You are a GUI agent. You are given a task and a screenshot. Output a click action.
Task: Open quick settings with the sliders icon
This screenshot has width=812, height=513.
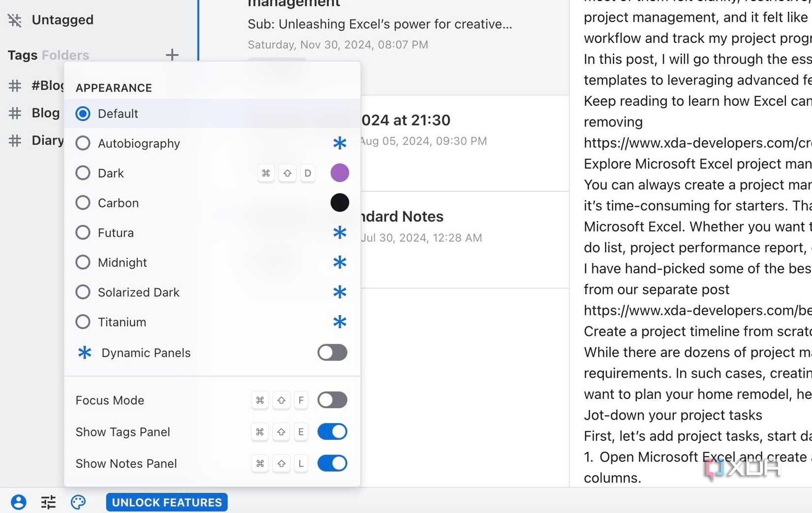coord(48,502)
